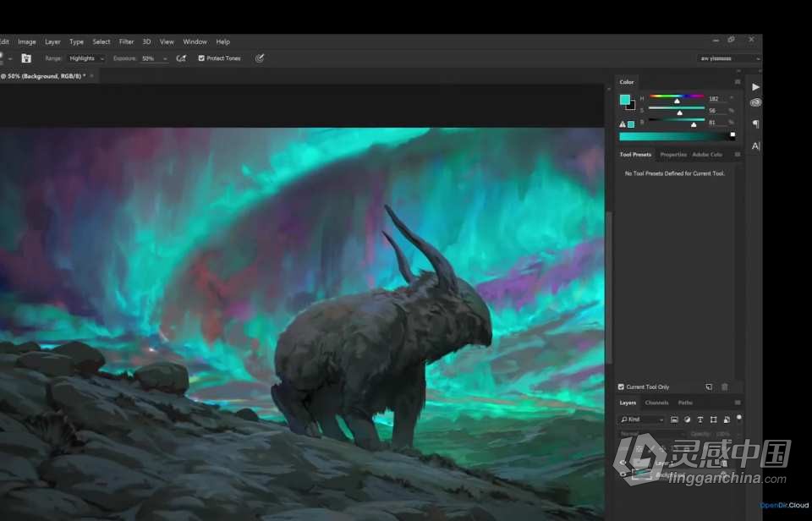Open the brush settings panel folder icon
Image resolution: width=812 pixels, height=521 pixels.
tap(26, 58)
